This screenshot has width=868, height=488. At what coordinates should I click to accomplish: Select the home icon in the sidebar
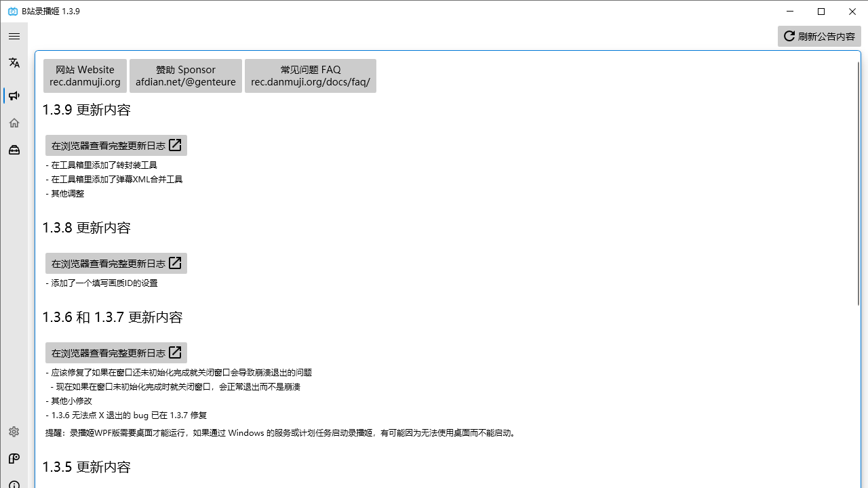[14, 123]
